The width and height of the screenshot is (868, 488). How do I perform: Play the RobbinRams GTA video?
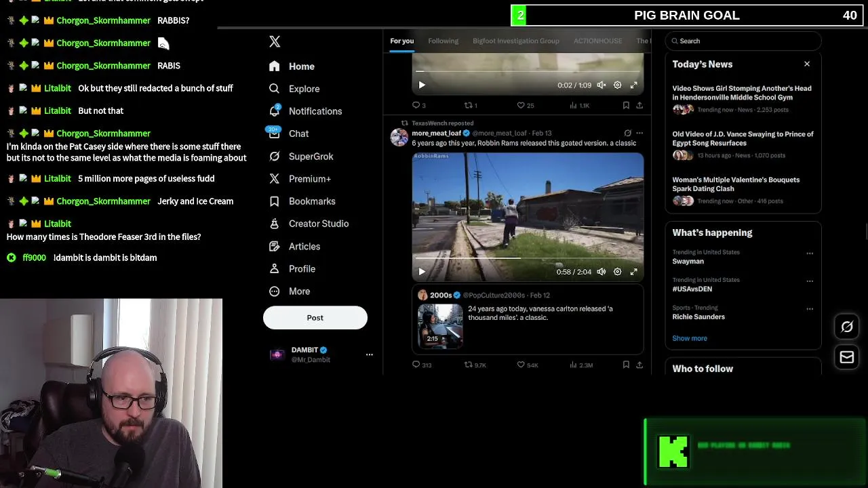point(422,272)
